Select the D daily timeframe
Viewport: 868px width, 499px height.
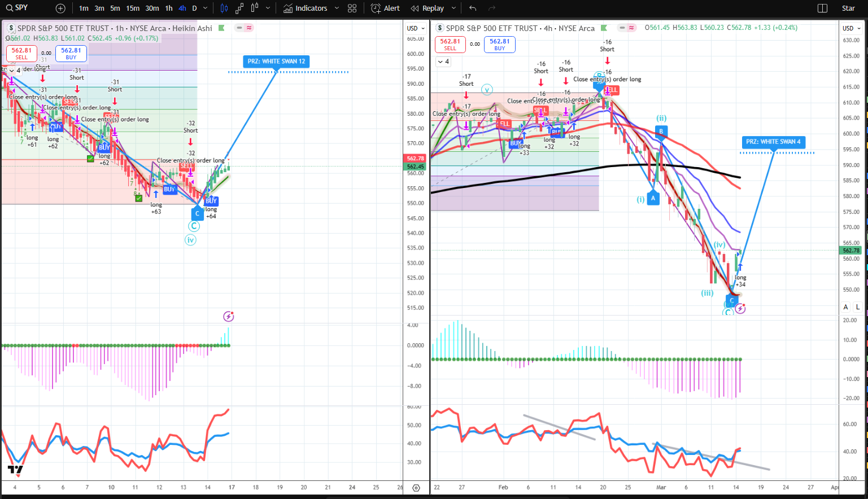(195, 8)
